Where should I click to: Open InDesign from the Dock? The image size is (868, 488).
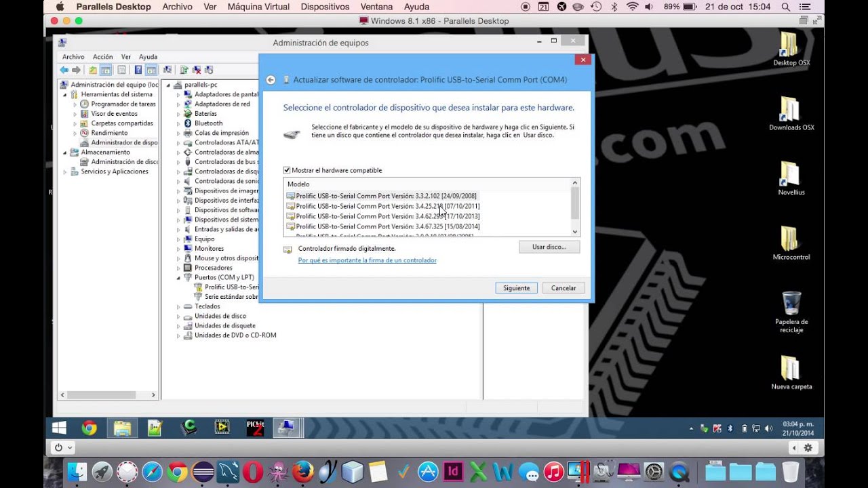click(453, 472)
